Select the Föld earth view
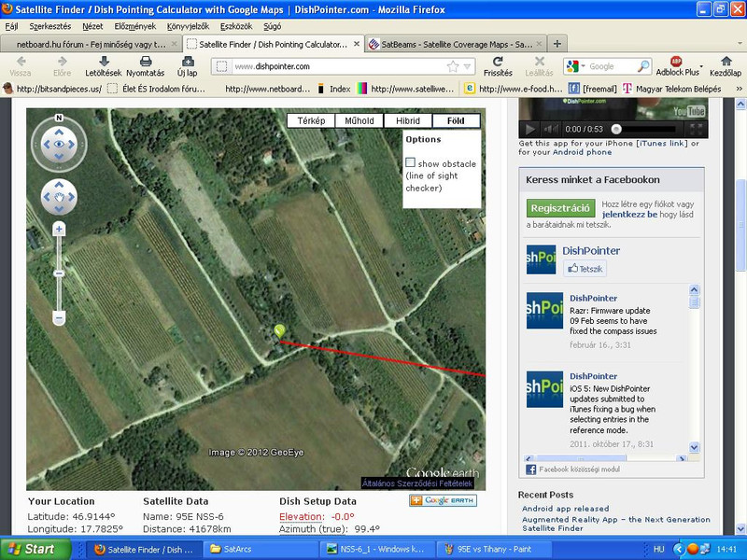 [x=456, y=121]
